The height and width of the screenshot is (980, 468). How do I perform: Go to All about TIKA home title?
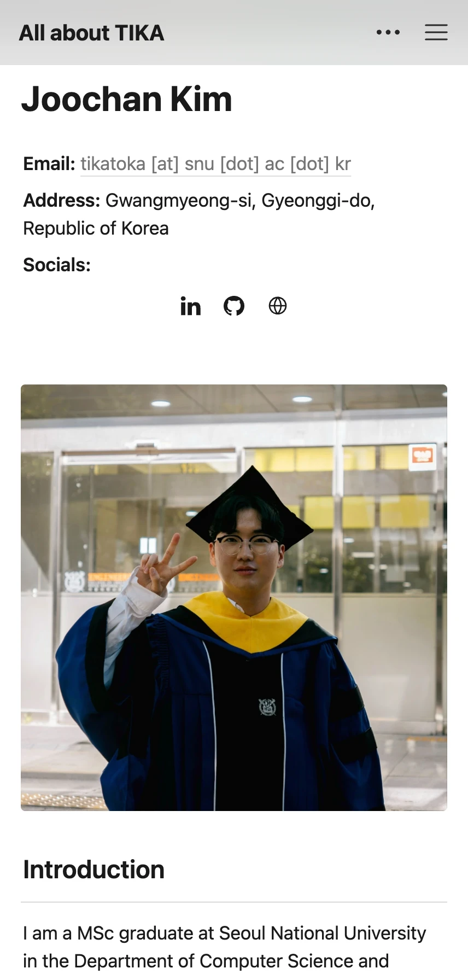click(x=91, y=33)
